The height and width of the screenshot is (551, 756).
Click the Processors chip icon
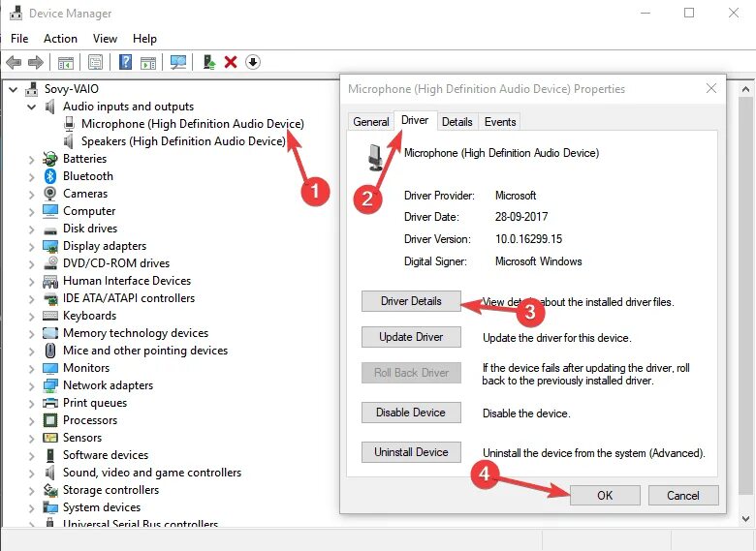50,420
